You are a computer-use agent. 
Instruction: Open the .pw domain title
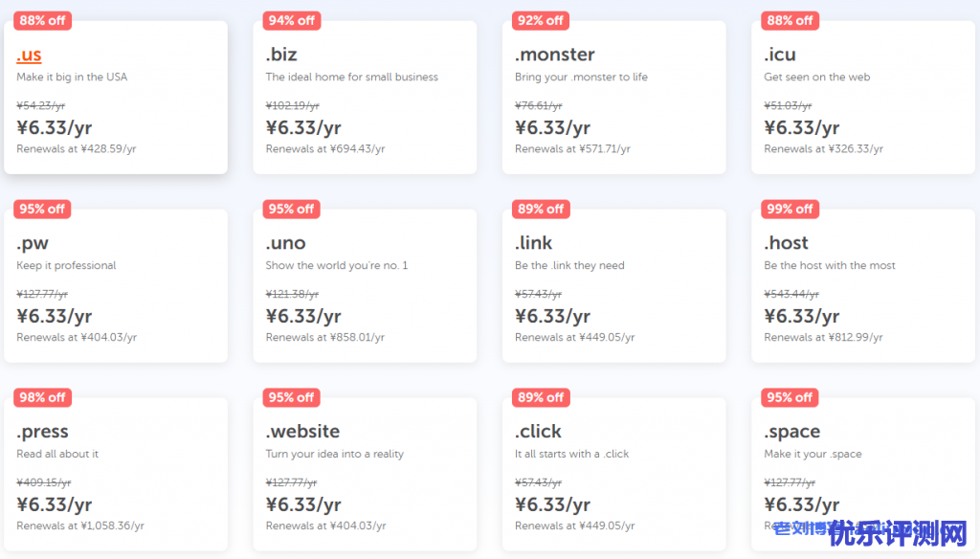pyautogui.click(x=33, y=243)
